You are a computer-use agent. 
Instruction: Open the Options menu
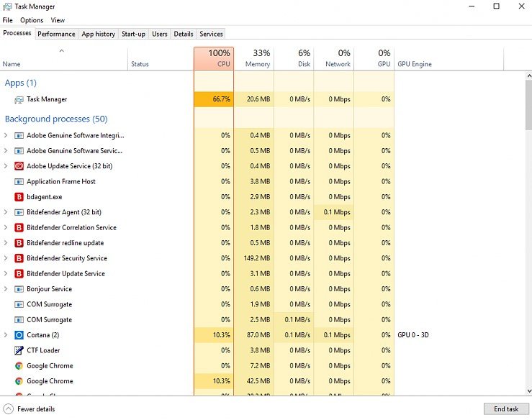(x=32, y=20)
